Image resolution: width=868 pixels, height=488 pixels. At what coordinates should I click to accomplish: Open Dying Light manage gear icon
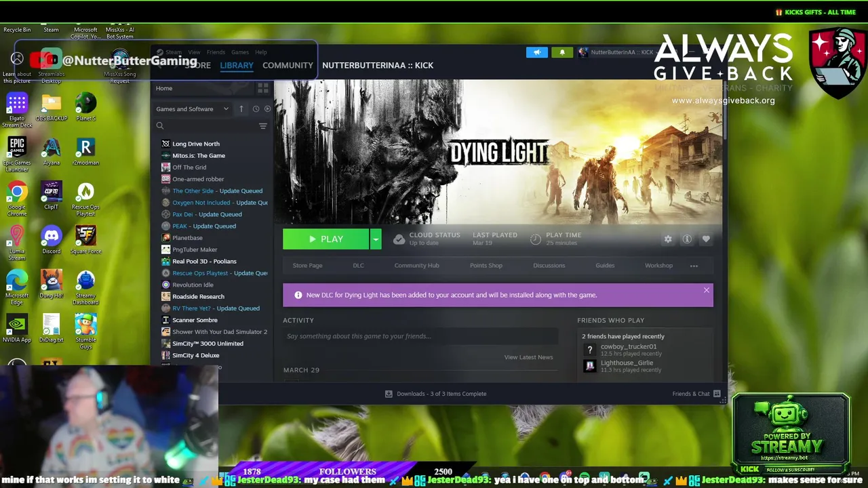tap(668, 239)
